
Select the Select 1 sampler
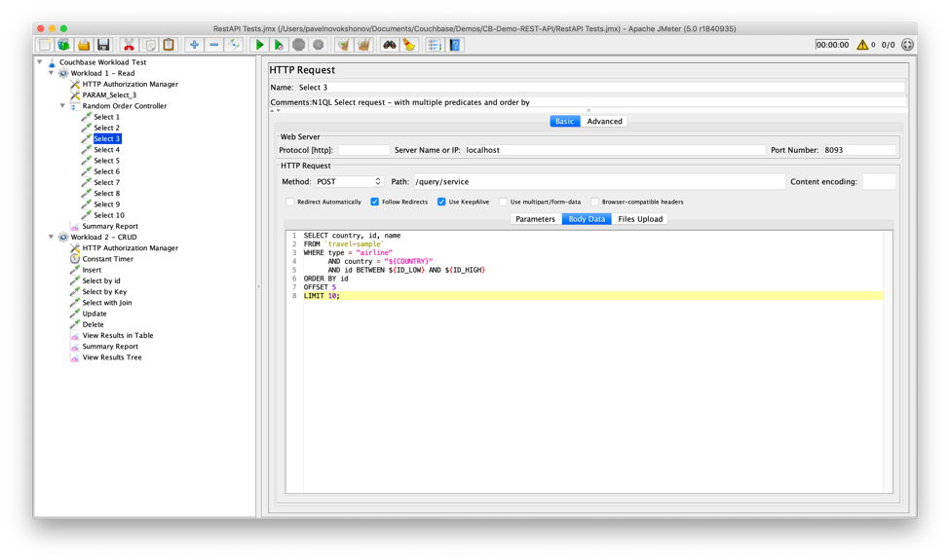(106, 117)
